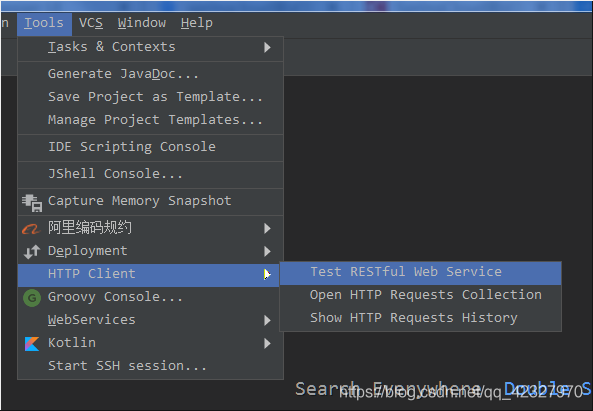Open the VCS menu

tap(91, 23)
